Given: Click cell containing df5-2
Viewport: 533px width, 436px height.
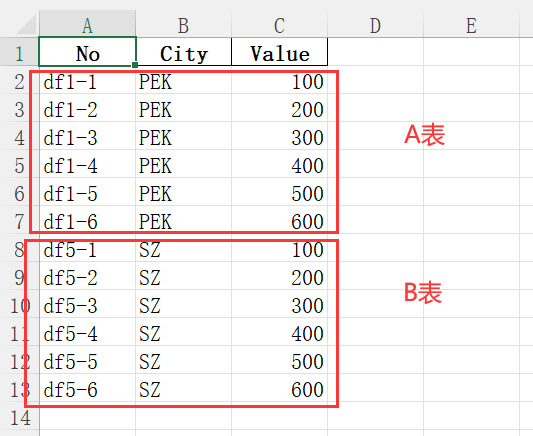Looking at the screenshot, I should pyautogui.click(x=87, y=276).
